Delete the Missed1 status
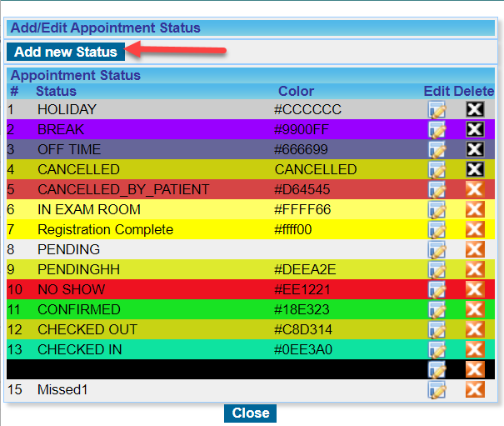This screenshot has height=426, width=504. pyautogui.click(x=475, y=389)
